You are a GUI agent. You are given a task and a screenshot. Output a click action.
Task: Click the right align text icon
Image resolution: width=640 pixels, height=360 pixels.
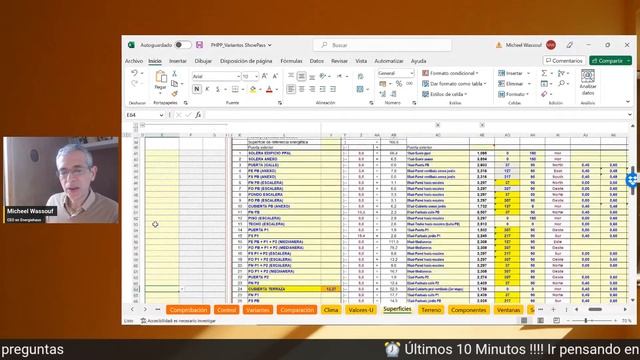[312, 89]
